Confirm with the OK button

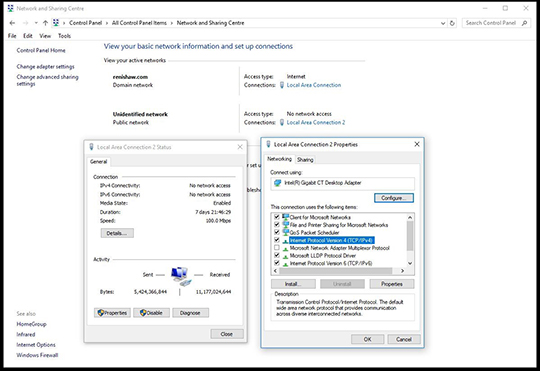(367, 339)
